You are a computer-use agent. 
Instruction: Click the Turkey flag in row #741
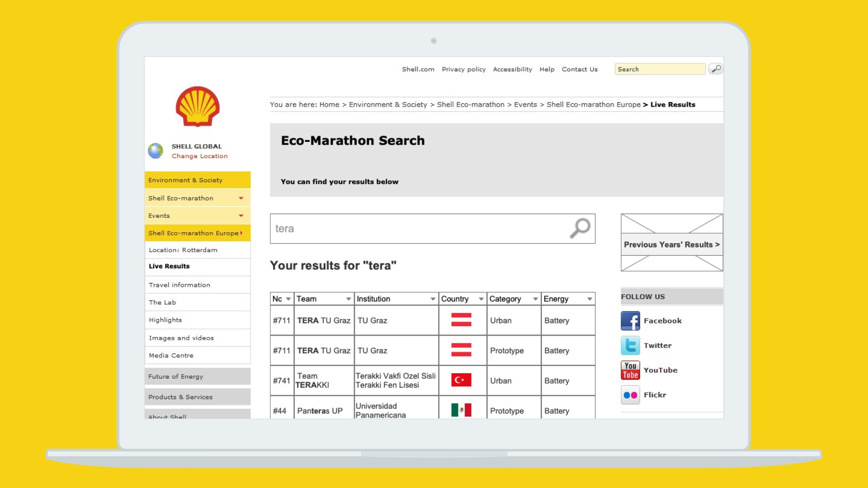(x=461, y=380)
